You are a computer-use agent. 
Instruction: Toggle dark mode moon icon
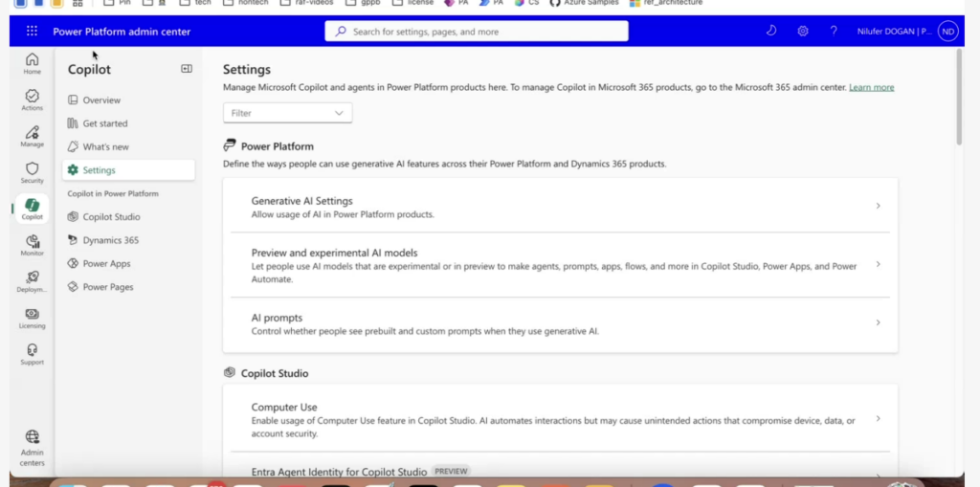771,31
